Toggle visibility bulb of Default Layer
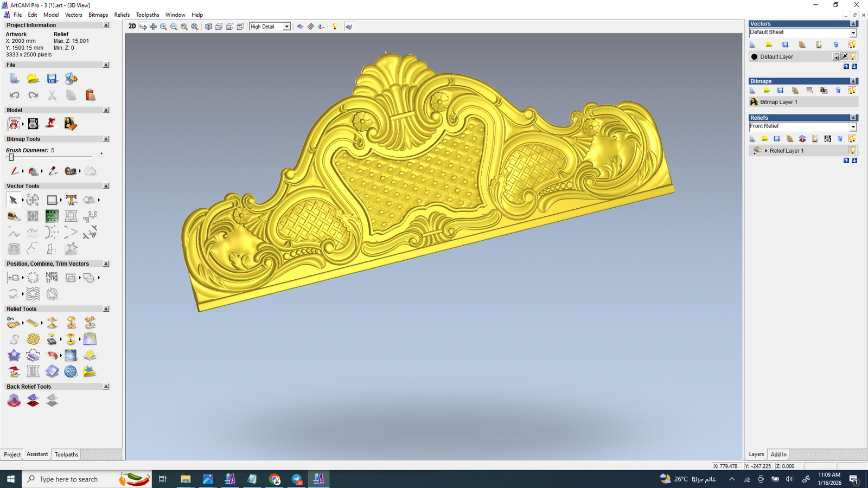The height and width of the screenshot is (488, 868). (853, 56)
